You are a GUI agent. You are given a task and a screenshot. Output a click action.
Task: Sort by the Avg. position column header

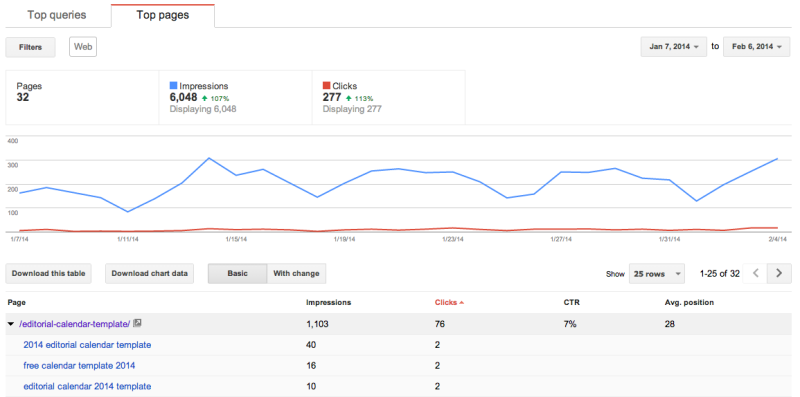(689, 303)
